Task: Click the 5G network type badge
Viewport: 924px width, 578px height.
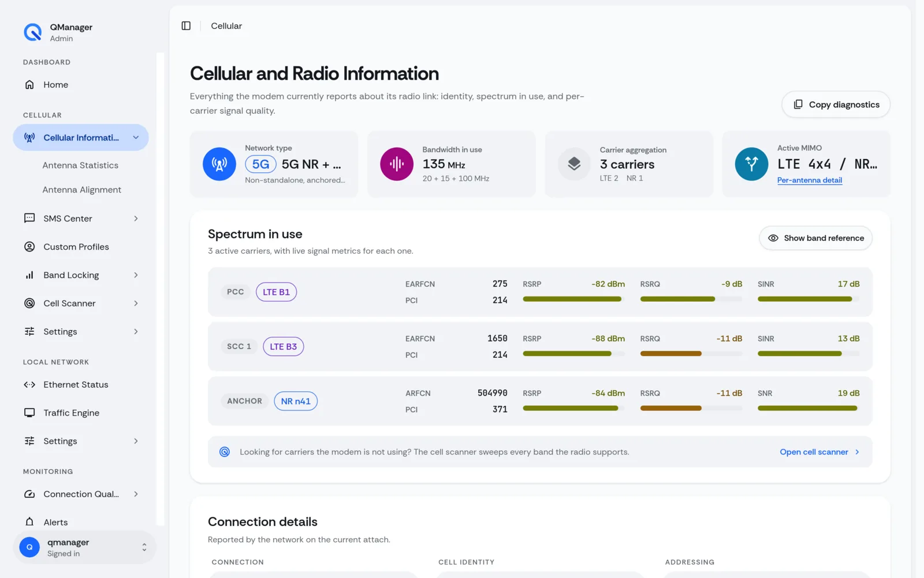Action: pos(260,164)
